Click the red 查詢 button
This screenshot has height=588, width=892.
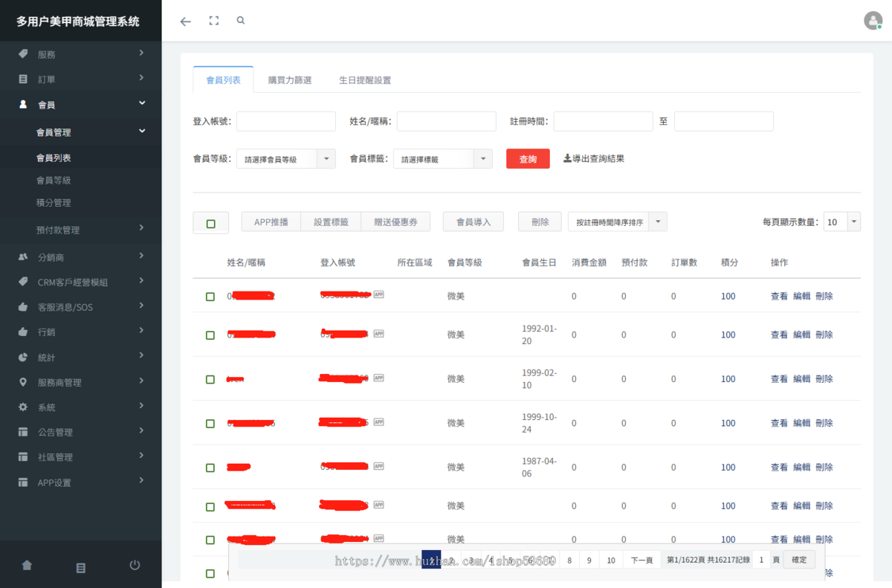(x=528, y=159)
